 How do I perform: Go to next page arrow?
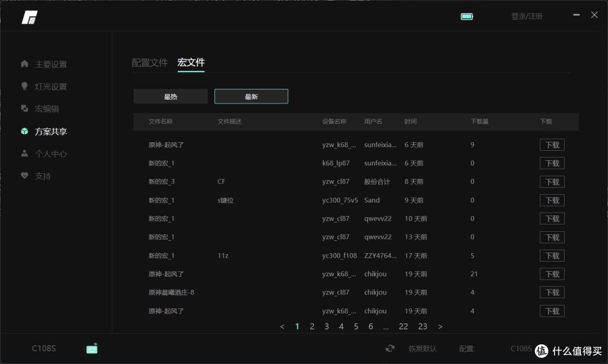pos(440,327)
